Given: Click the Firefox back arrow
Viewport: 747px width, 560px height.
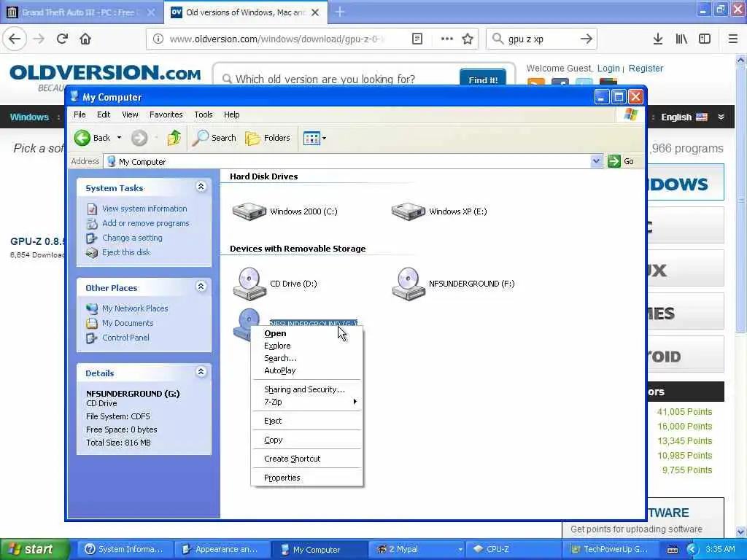Looking at the screenshot, I should (x=15, y=39).
